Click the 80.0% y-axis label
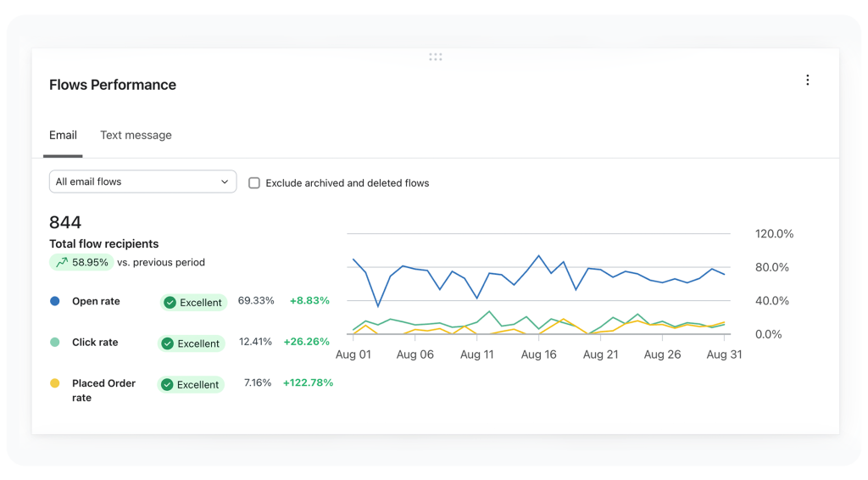The width and height of the screenshot is (868, 480). point(771,267)
